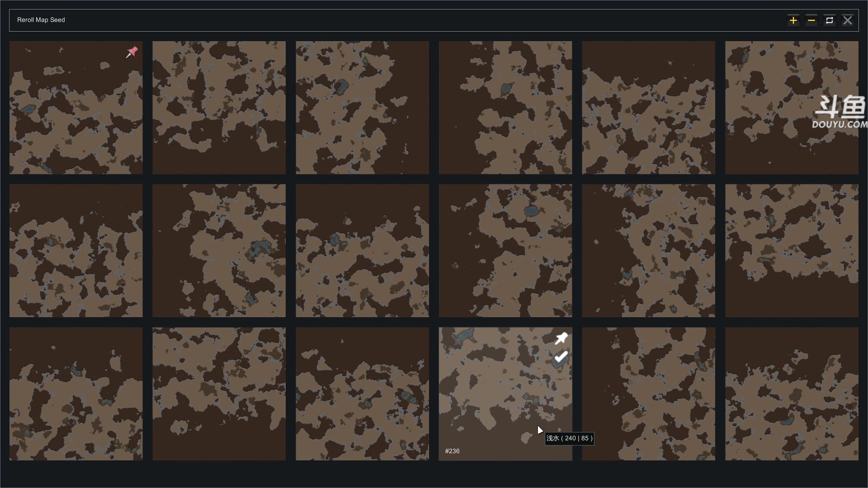Select the first map preview in the middle row
Image resolution: width=868 pixels, height=488 pixels.
pyautogui.click(x=76, y=250)
